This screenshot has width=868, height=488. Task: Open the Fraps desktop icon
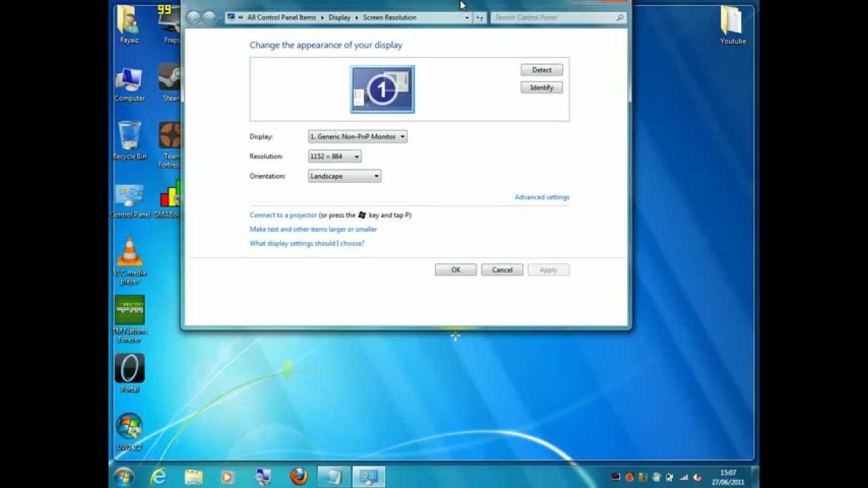click(x=170, y=24)
